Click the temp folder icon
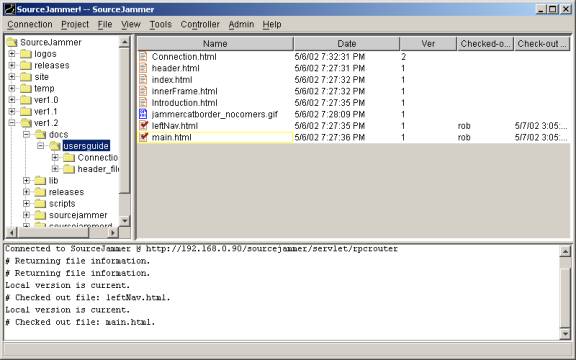The width and height of the screenshot is (576, 360). point(26,89)
